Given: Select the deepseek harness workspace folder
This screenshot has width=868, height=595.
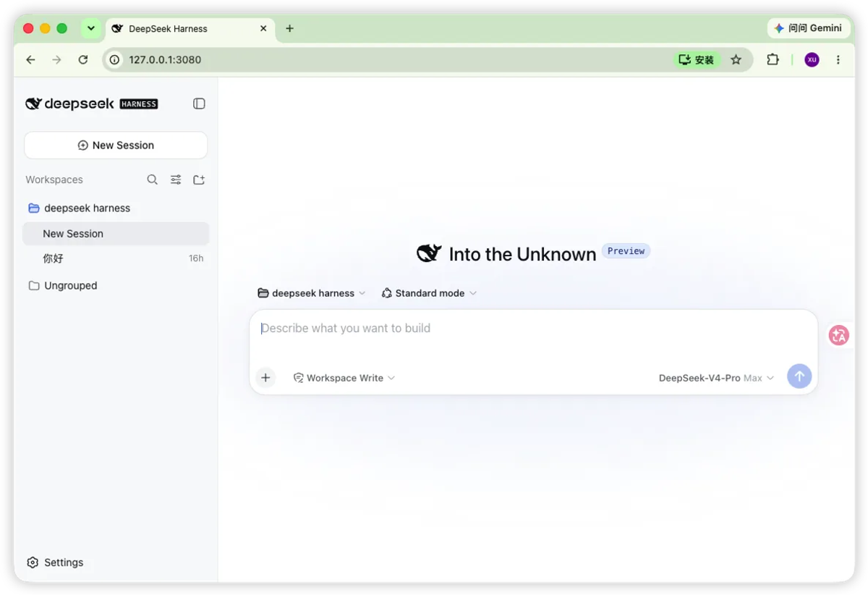Looking at the screenshot, I should (116, 208).
